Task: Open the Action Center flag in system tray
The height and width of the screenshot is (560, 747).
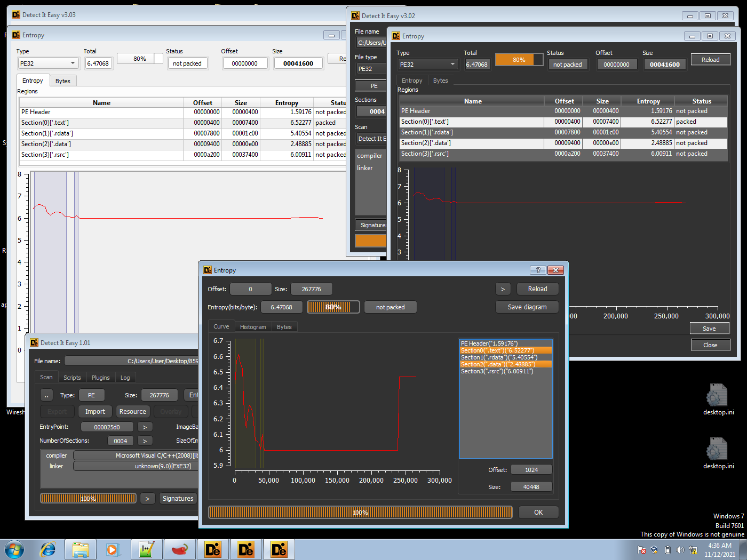Action: pos(642,550)
